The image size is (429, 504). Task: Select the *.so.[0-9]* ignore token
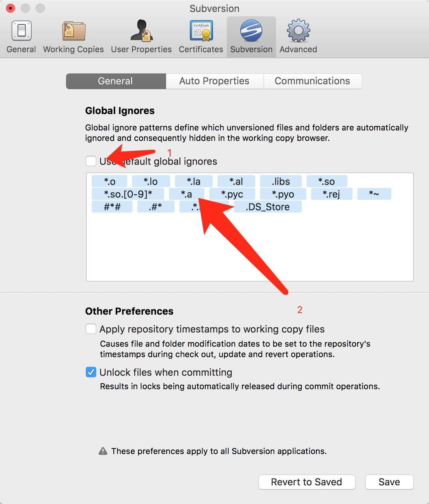click(128, 194)
